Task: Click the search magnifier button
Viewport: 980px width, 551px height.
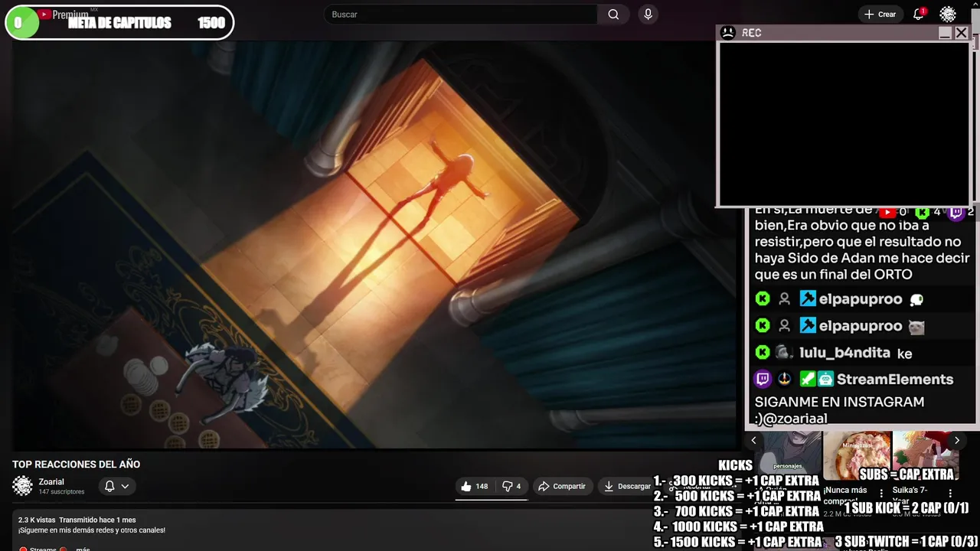Action: 613,15
